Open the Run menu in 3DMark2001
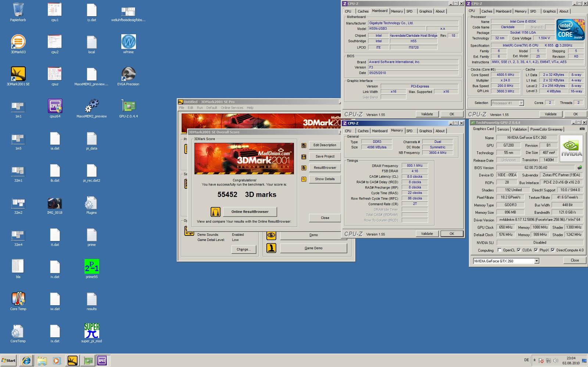The height and width of the screenshot is (367, 588). pos(200,108)
